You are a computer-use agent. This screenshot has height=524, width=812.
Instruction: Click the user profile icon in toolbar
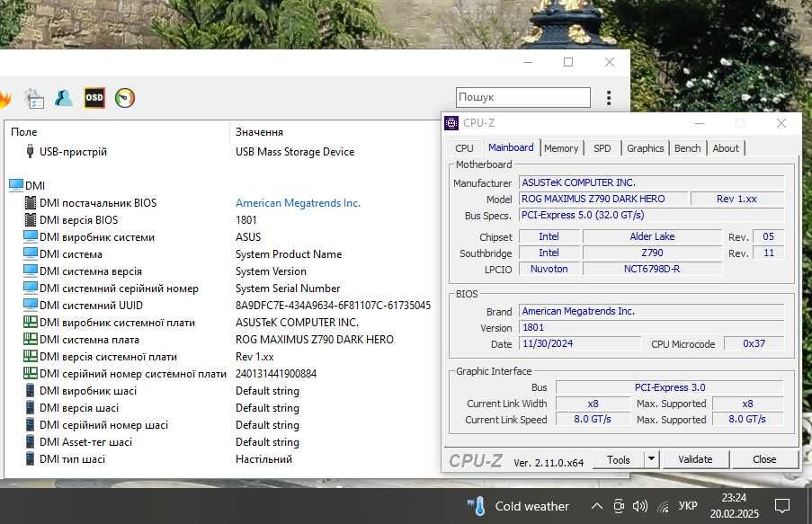(x=64, y=97)
